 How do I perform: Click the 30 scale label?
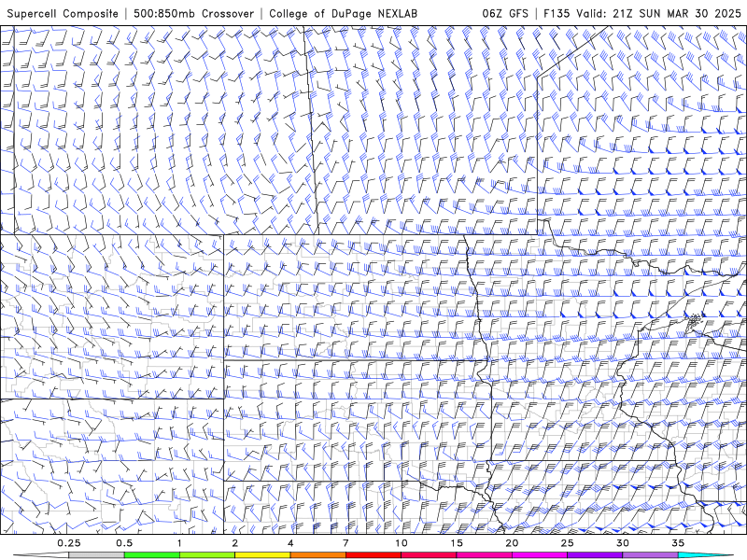tap(623, 543)
